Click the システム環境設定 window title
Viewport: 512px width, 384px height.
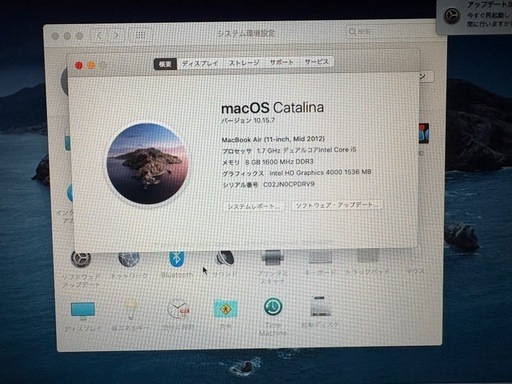[x=246, y=33]
